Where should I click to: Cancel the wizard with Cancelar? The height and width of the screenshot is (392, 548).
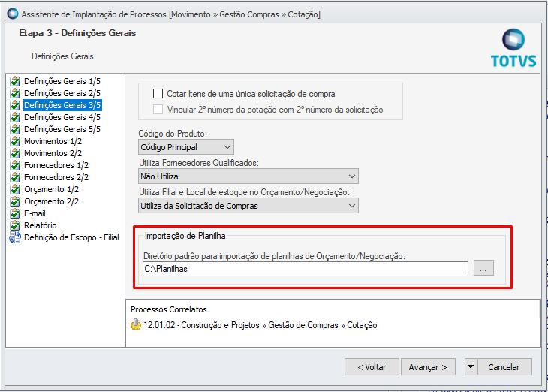504,366
